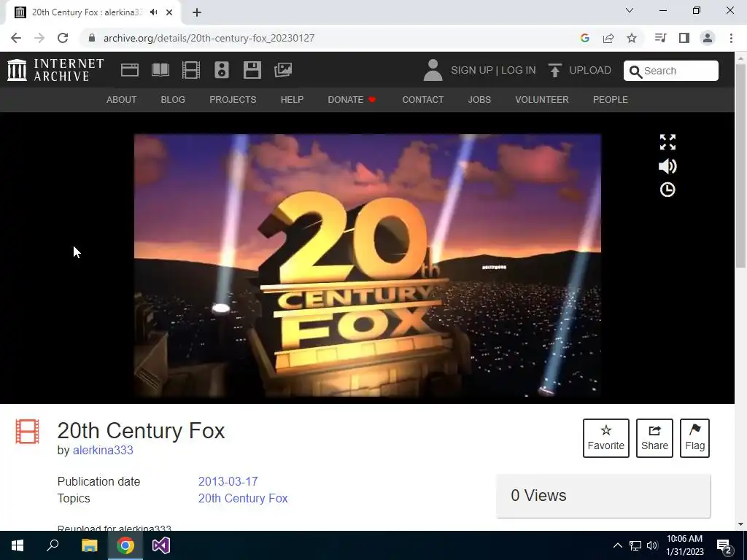Click the user avatar icon

(x=433, y=70)
